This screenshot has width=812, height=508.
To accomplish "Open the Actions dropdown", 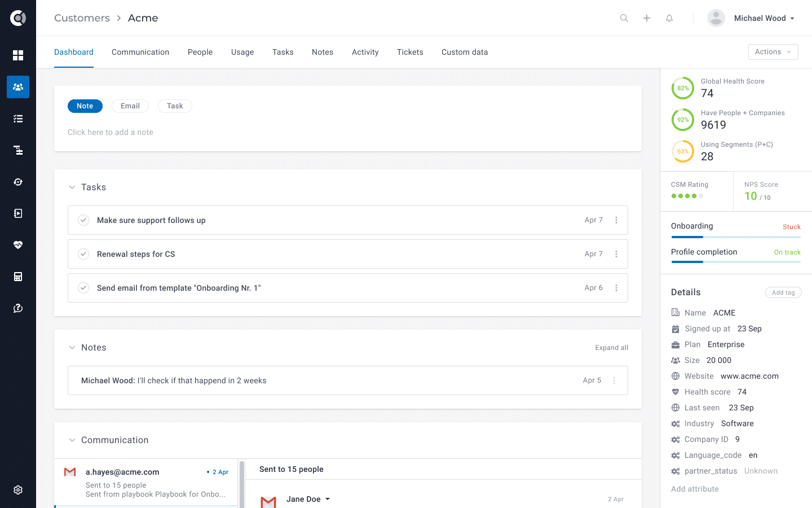I will [773, 51].
